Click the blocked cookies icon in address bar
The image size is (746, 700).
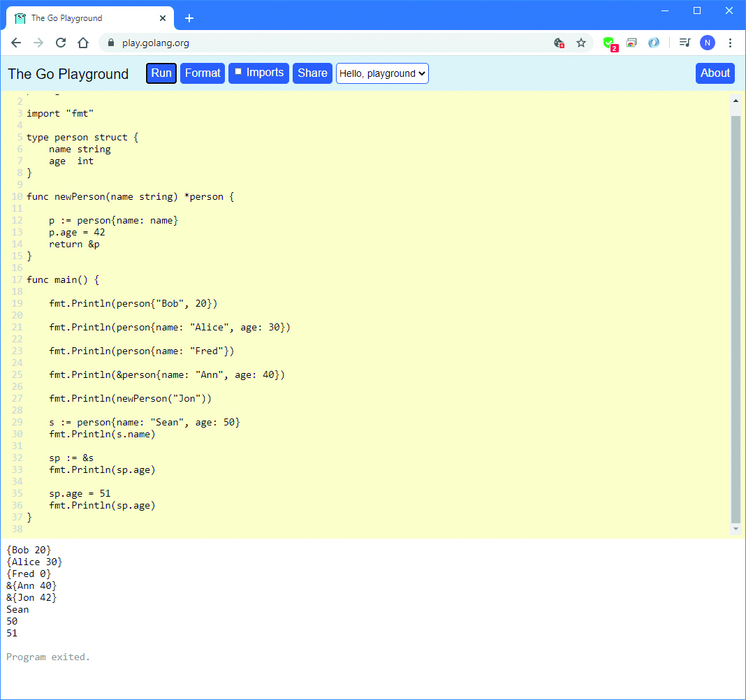(x=559, y=43)
